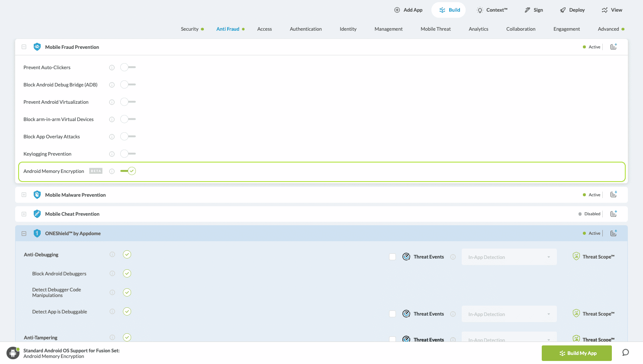This screenshot has height=364, width=643.
Task: Enable the Block App Overlay Attacks toggle
Action: pyautogui.click(x=128, y=137)
